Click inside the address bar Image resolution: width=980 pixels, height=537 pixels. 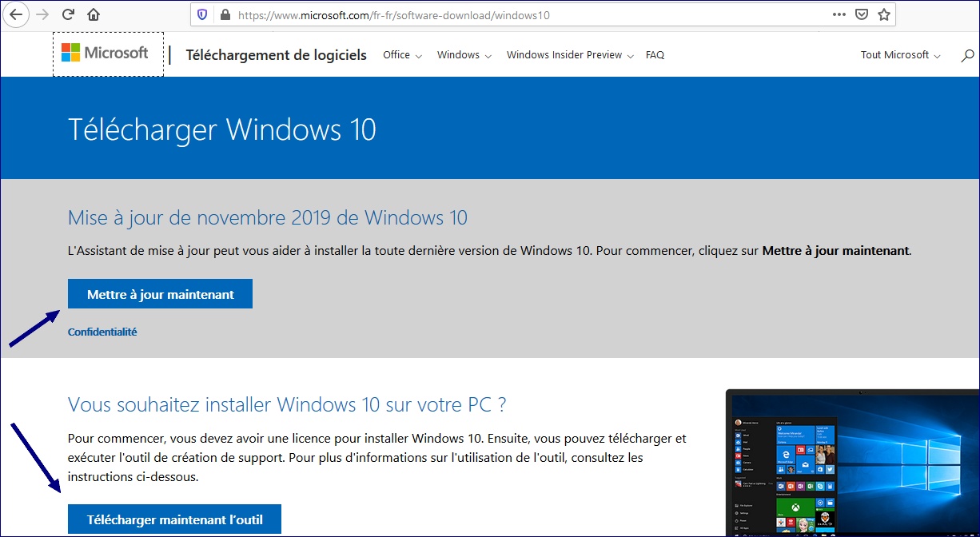click(x=480, y=14)
